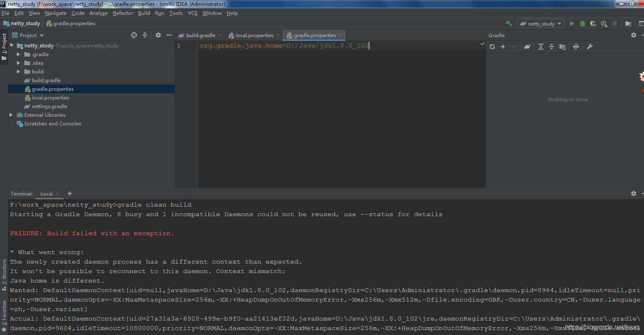644x335 pixels.
Task: Click 'FAILURE: Build failed with an exception.'
Action: tap(92, 233)
